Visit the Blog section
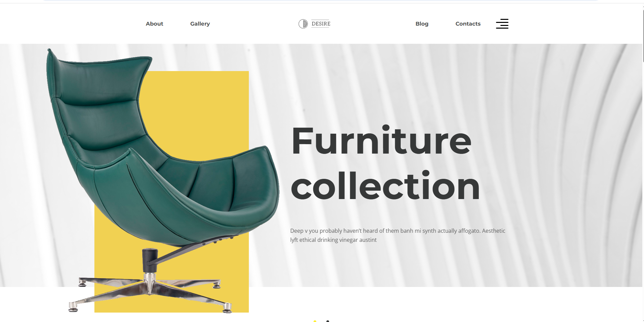 click(x=422, y=24)
